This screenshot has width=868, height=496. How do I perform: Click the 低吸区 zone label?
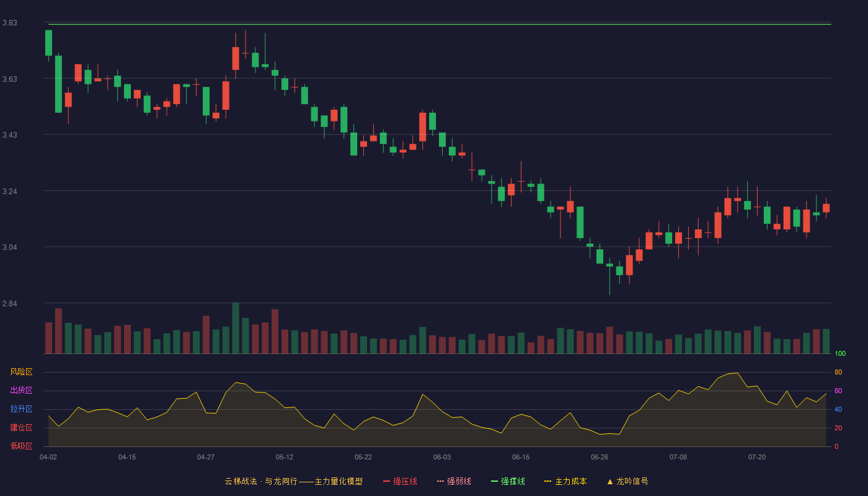click(21, 446)
